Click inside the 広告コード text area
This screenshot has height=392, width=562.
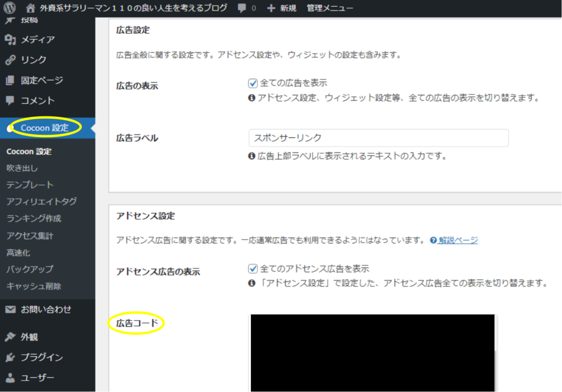click(373, 353)
